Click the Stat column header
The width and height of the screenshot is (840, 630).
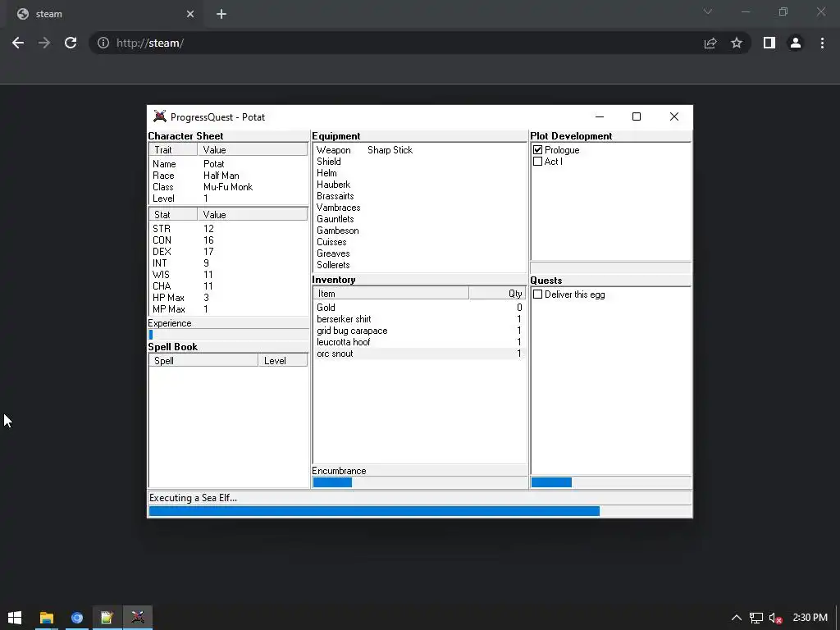point(173,215)
